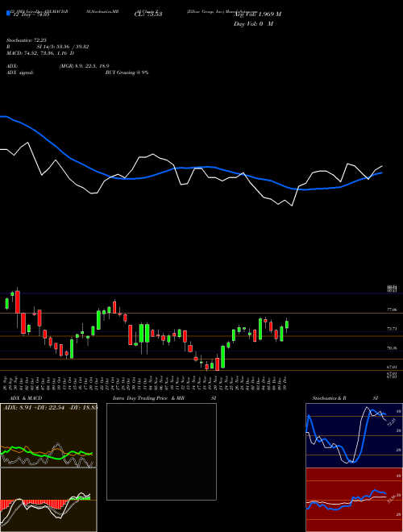Click the 'Day Vol: 0 M' value
The image size is (403, 532).
pyautogui.click(x=253, y=23)
